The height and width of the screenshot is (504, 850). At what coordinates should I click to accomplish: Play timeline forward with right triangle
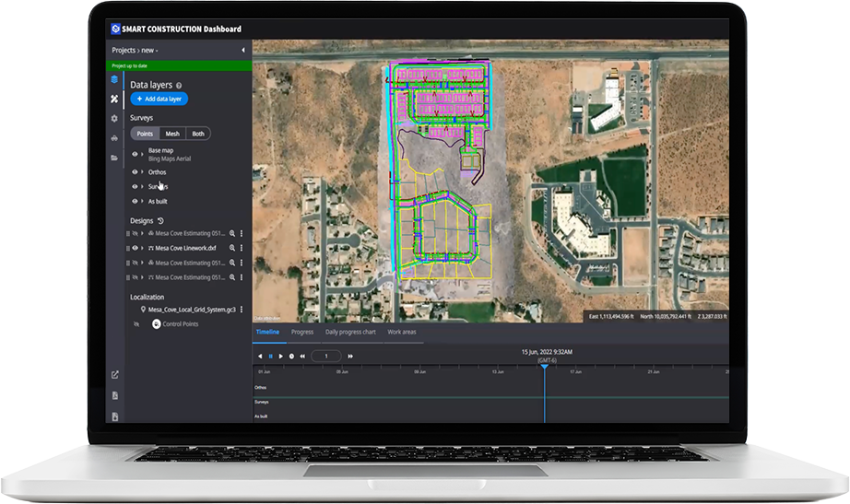281,356
